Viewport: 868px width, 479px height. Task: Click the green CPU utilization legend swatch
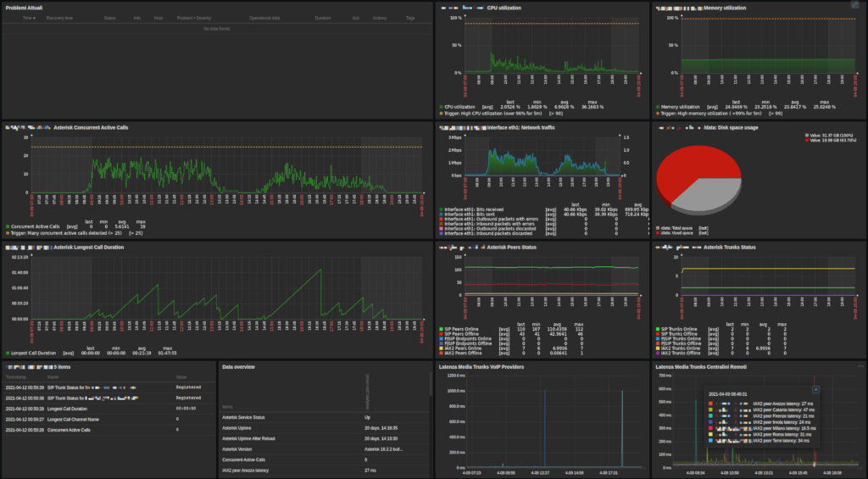[441, 107]
